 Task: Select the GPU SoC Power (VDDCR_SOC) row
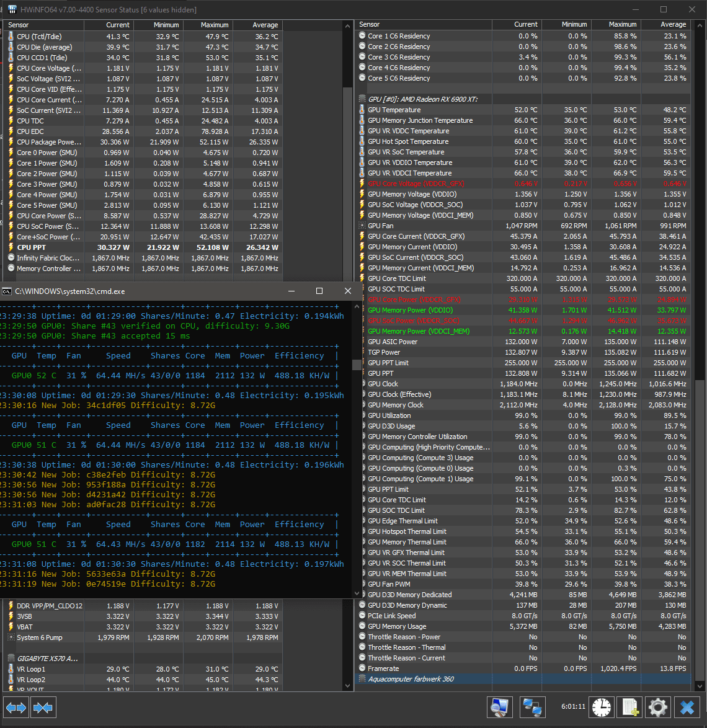pyautogui.click(x=524, y=321)
